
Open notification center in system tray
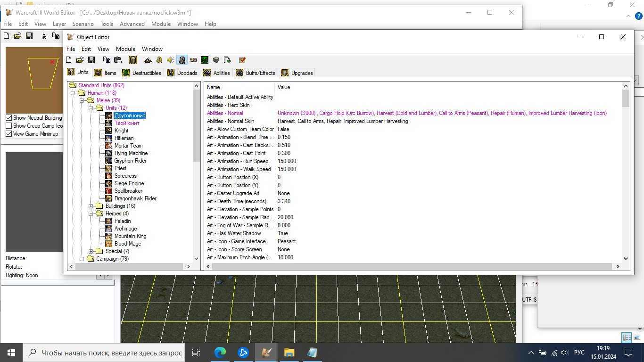point(628,352)
